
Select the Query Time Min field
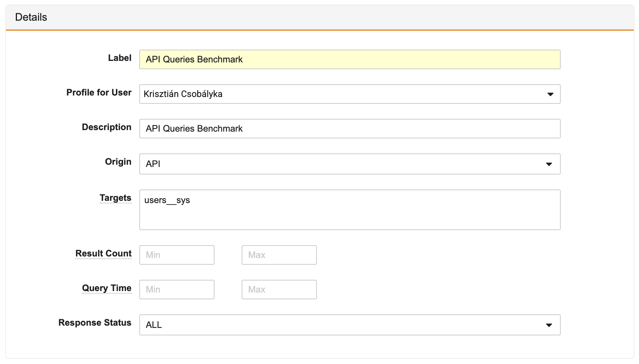[x=176, y=290]
